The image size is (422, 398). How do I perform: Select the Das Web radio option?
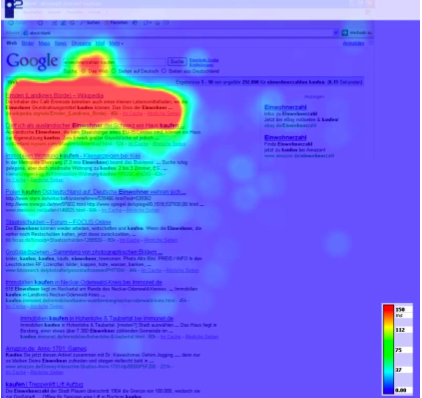(x=84, y=71)
